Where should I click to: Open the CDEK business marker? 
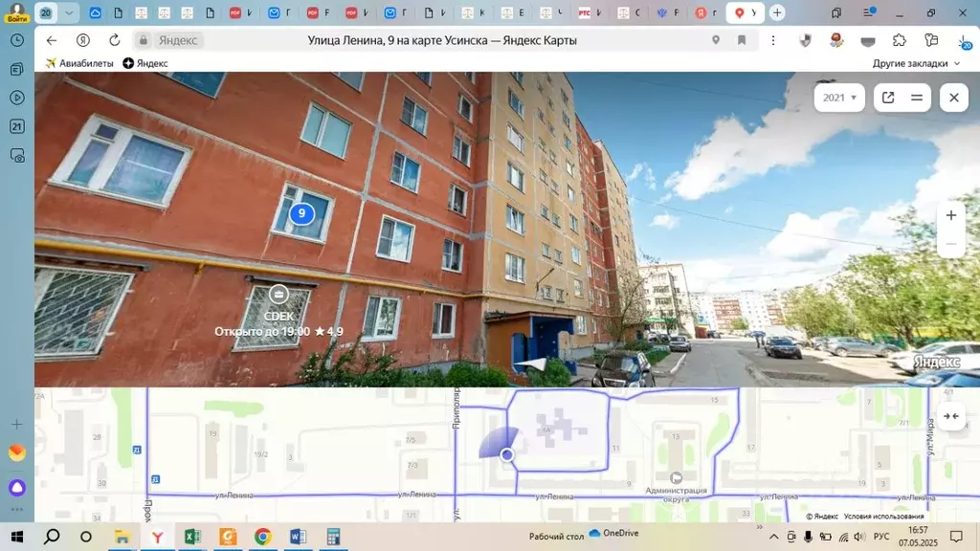click(278, 294)
